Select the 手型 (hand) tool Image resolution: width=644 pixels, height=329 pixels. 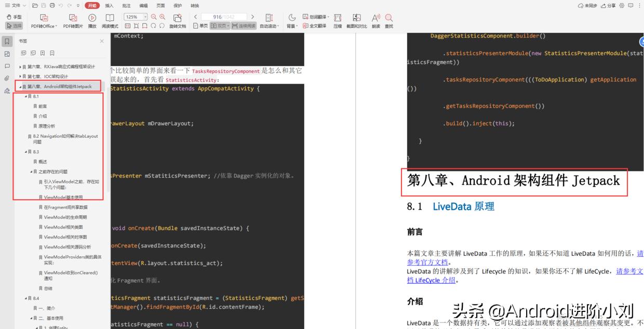pyautogui.click(x=14, y=16)
